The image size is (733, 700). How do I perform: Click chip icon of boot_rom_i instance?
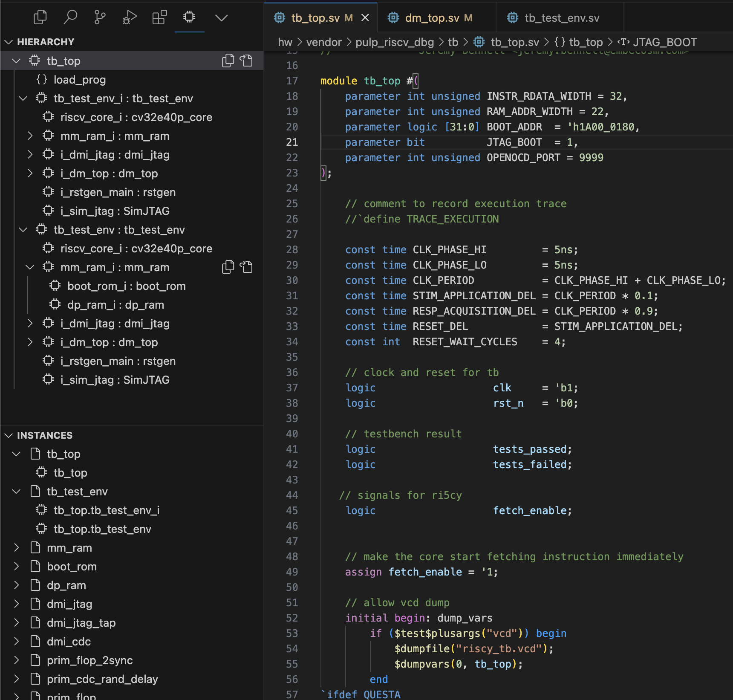(x=55, y=286)
